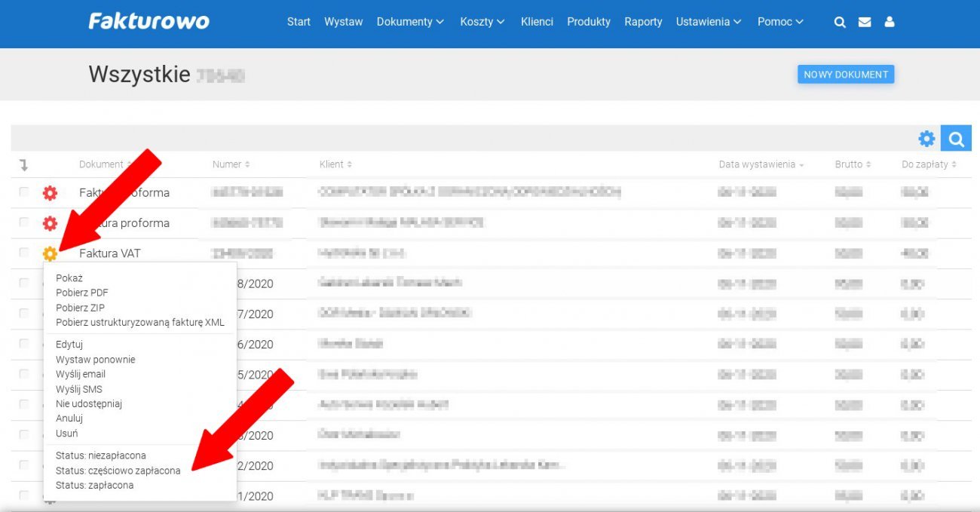Choose Pobierz ustrukturyzowaną fakturę XML
The image size is (980, 512).
click(x=140, y=323)
